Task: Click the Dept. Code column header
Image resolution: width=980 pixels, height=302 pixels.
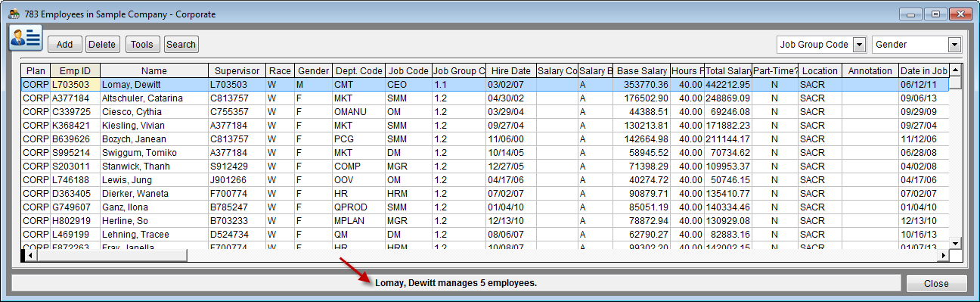Action: (358, 70)
